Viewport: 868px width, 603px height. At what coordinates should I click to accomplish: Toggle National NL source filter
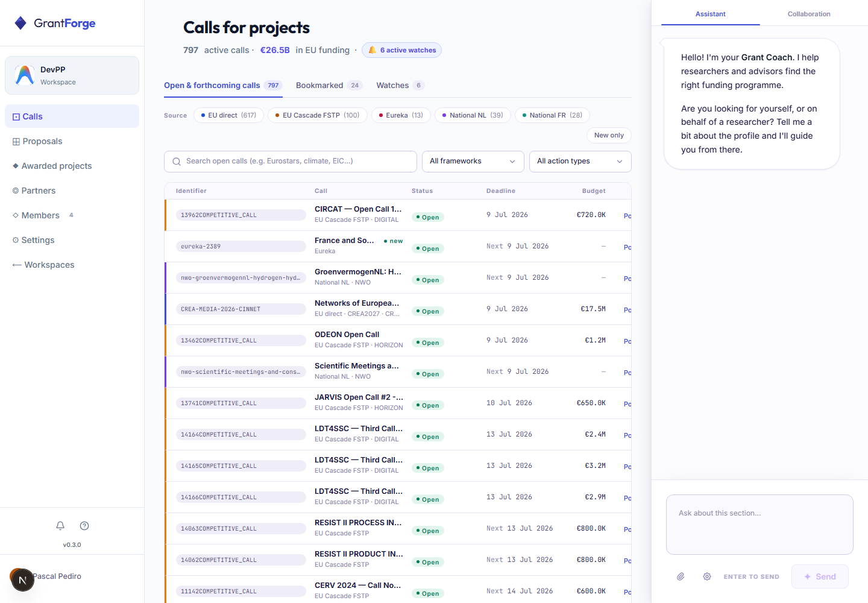(x=473, y=115)
